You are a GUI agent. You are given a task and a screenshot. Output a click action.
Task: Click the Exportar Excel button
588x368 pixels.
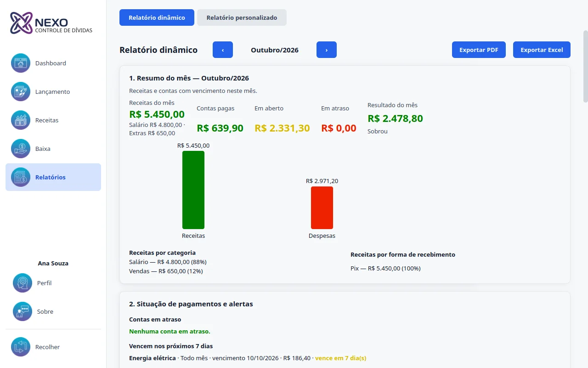click(x=542, y=50)
